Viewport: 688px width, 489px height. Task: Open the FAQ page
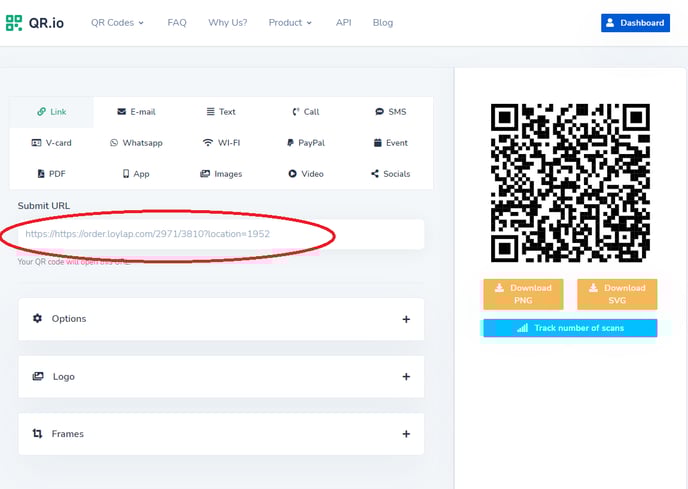pyautogui.click(x=177, y=22)
